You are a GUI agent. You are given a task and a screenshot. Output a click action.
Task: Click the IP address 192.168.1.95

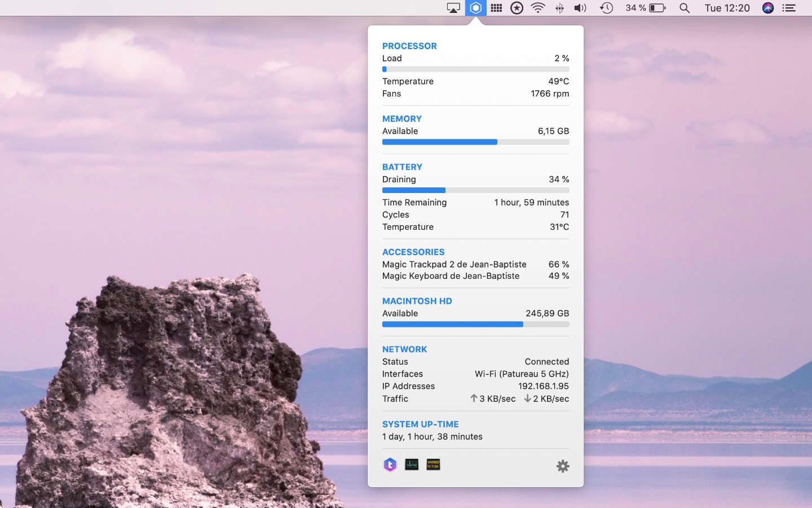coord(544,387)
